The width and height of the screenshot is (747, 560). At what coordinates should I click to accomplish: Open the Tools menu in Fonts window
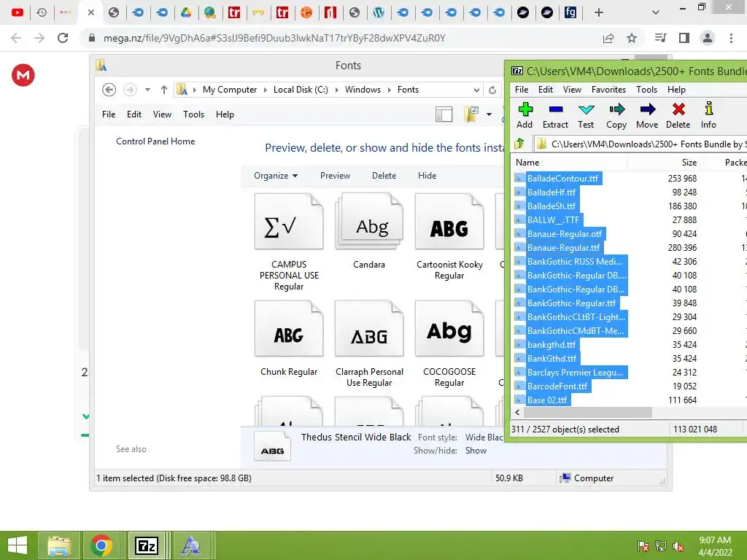coord(193,114)
